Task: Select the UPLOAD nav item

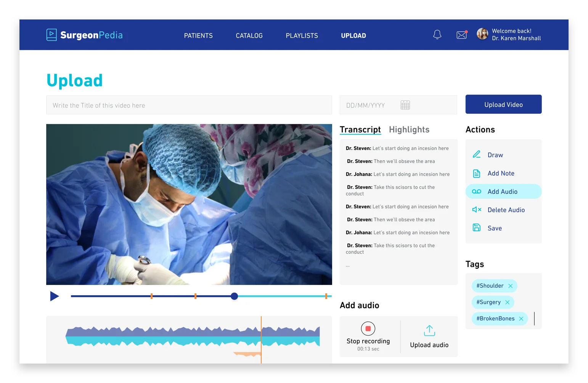Action: click(353, 35)
